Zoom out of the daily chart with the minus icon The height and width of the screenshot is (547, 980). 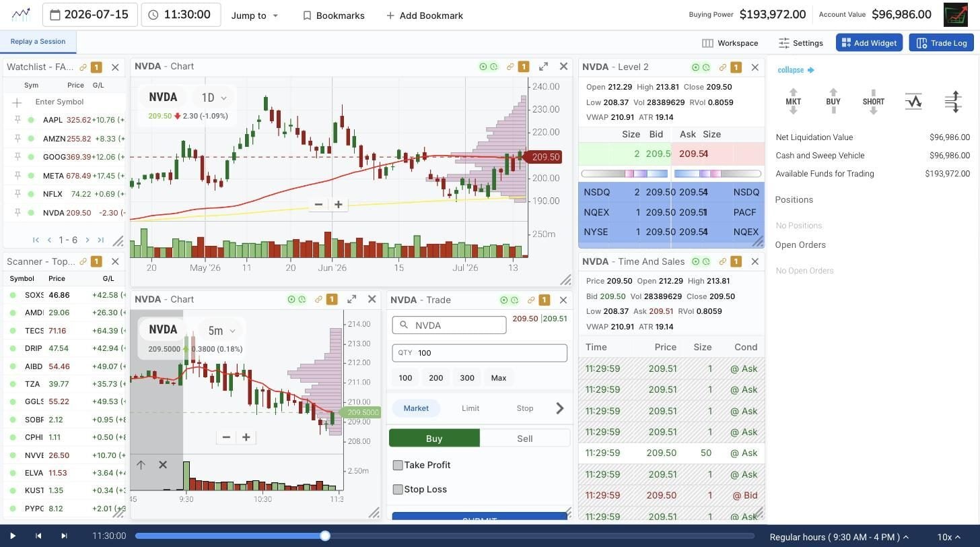coord(318,204)
